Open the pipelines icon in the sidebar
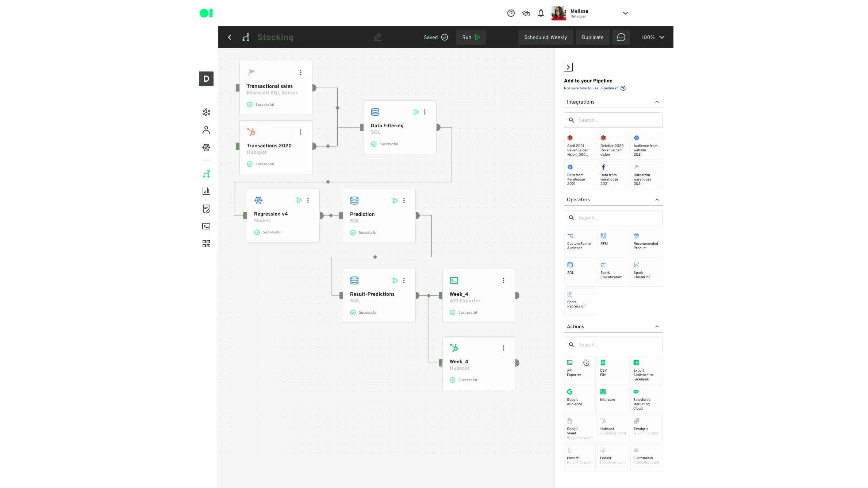 coord(206,174)
